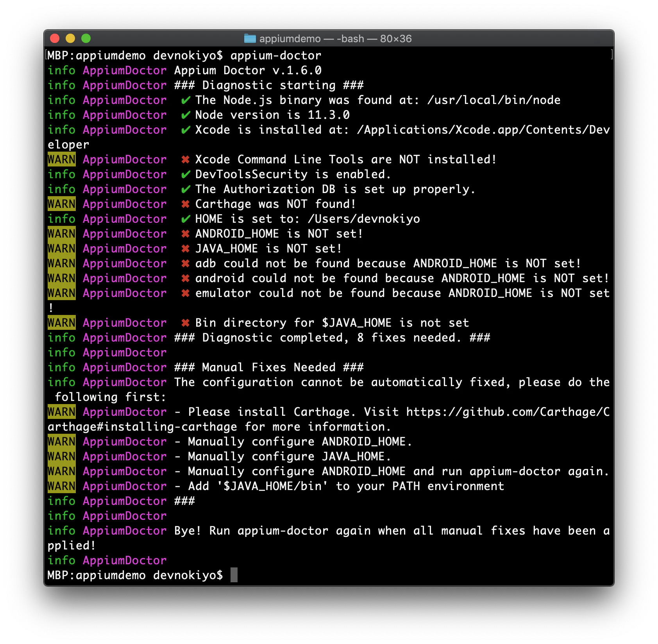
Task: Click the red X beside 'JAVA_HOME is NOT set!'
Action: pyautogui.click(x=186, y=249)
